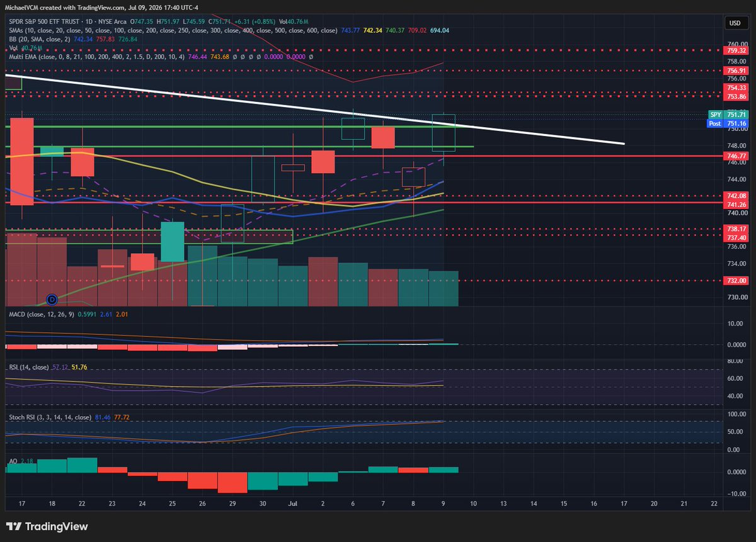
Task: Click date 17 at axis left edge
Action: coord(22,504)
